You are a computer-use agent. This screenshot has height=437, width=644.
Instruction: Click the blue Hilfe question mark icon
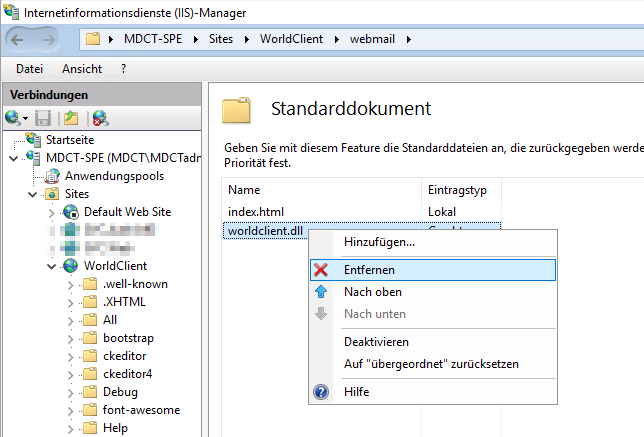(321, 392)
